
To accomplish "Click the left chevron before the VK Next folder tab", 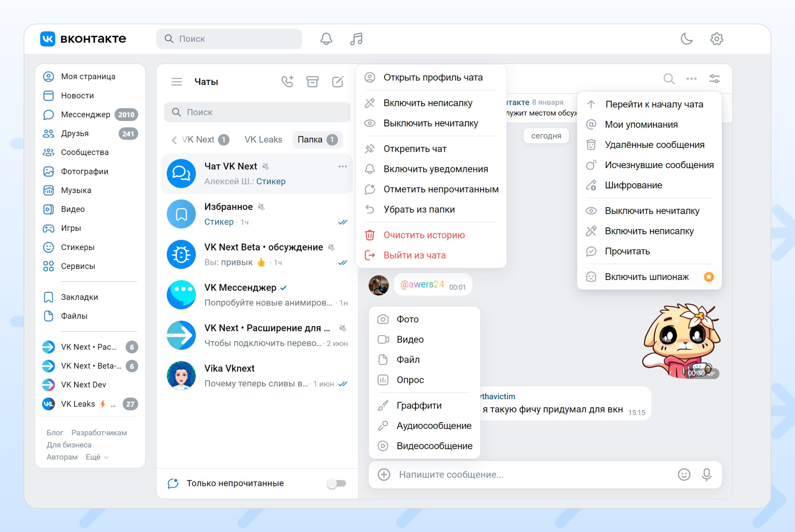I will (174, 140).
